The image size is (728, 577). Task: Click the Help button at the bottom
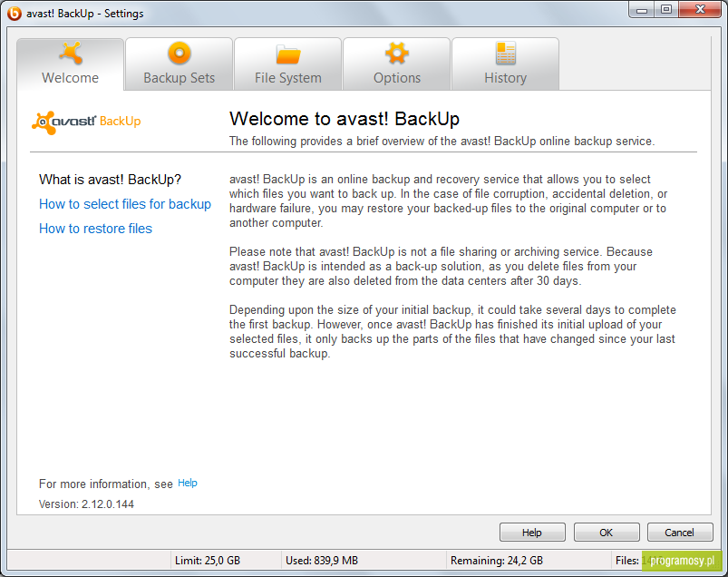[x=532, y=533]
